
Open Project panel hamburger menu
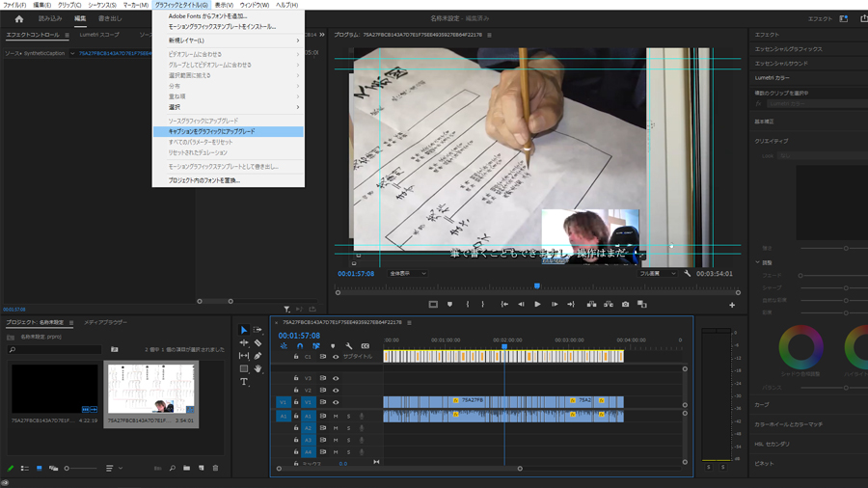point(71,322)
